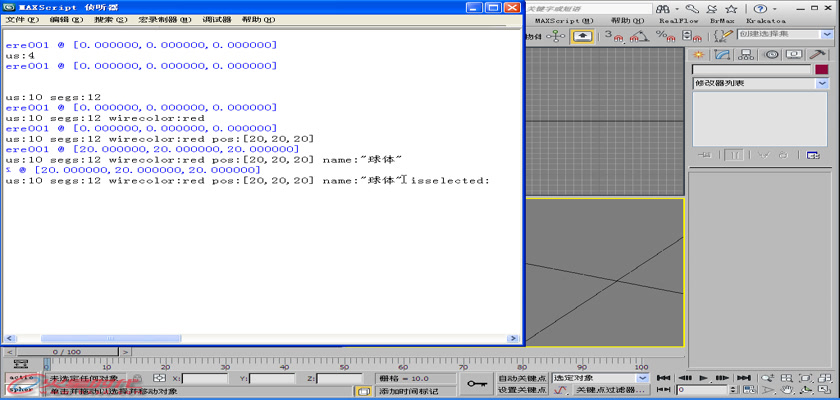Click the favorites star icon
The height and width of the screenshot is (400, 840).
[731, 9]
